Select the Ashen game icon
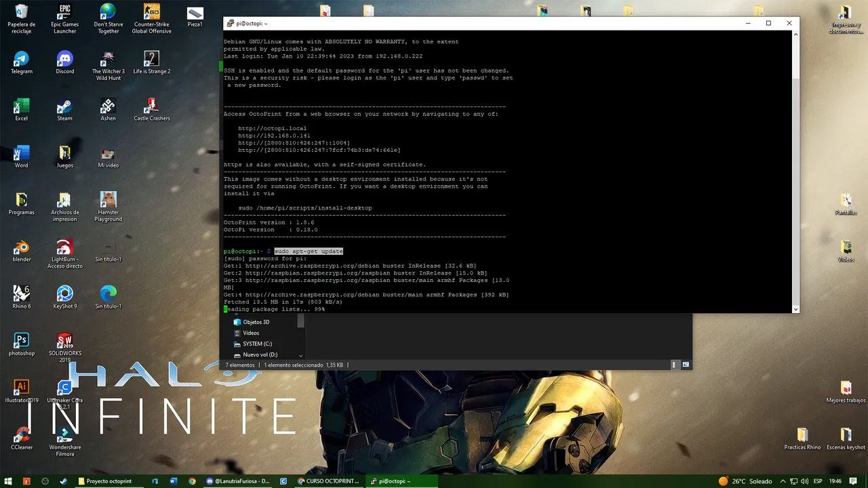Image resolution: width=868 pixels, height=488 pixels. [x=108, y=110]
